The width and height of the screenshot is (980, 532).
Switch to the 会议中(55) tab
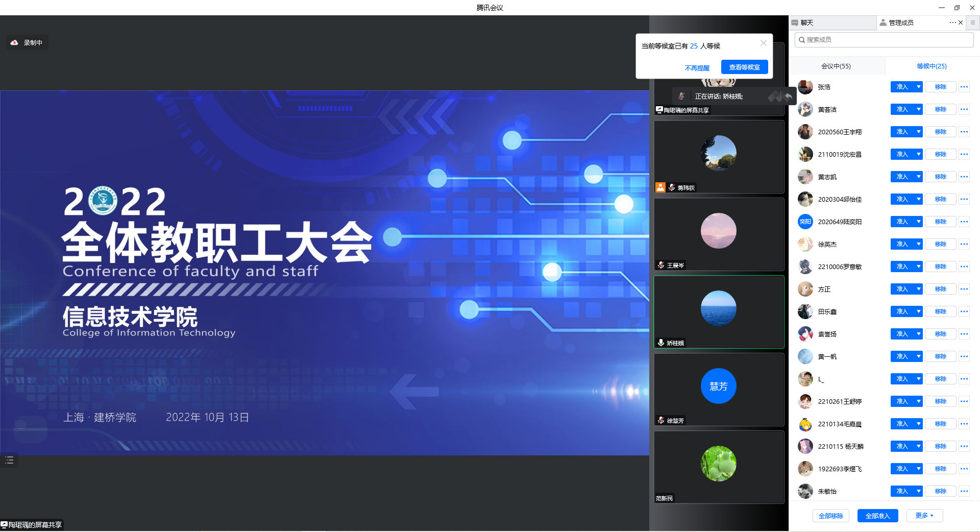tap(836, 66)
